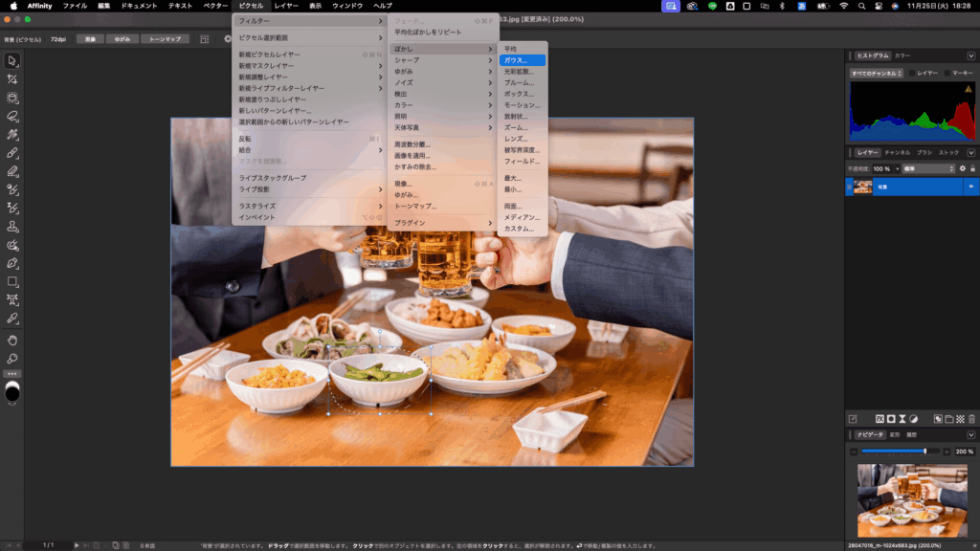Click the trash icon to delete layer
The width and height of the screenshot is (980, 551).
971,419
